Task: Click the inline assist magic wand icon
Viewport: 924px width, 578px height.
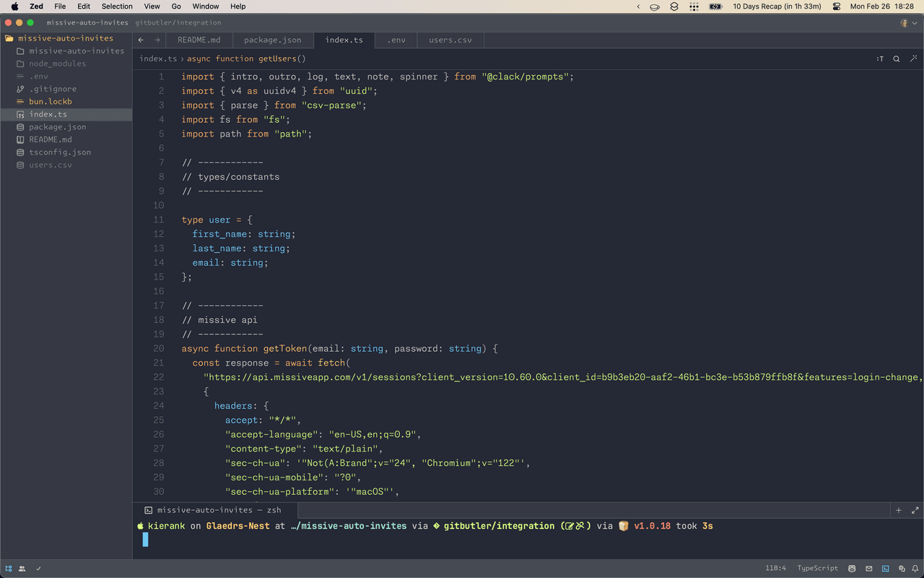Action: [914, 59]
